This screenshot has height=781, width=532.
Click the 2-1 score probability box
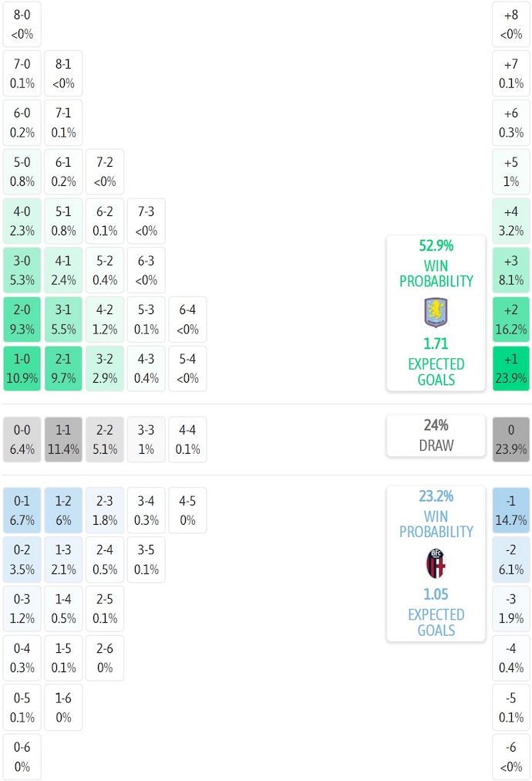(64, 369)
